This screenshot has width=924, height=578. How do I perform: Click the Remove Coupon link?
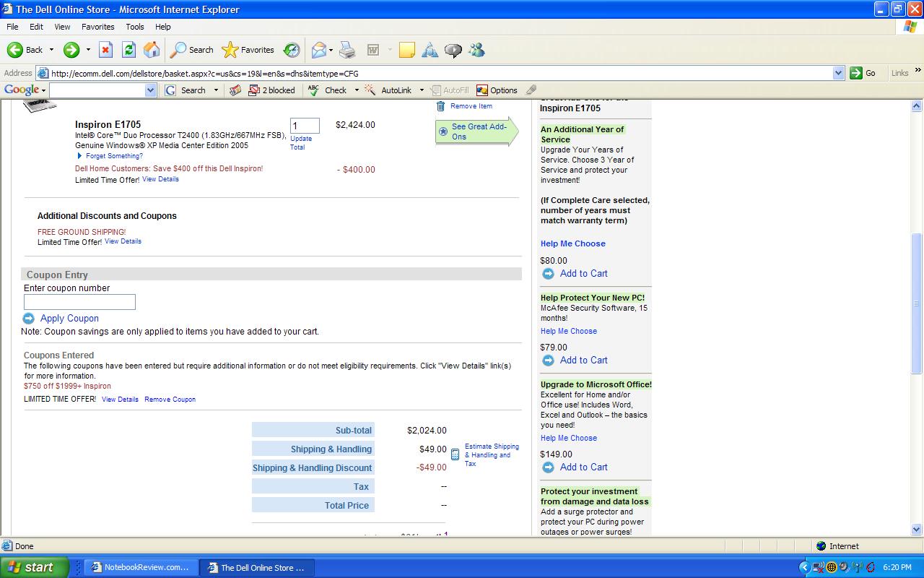[170, 400]
